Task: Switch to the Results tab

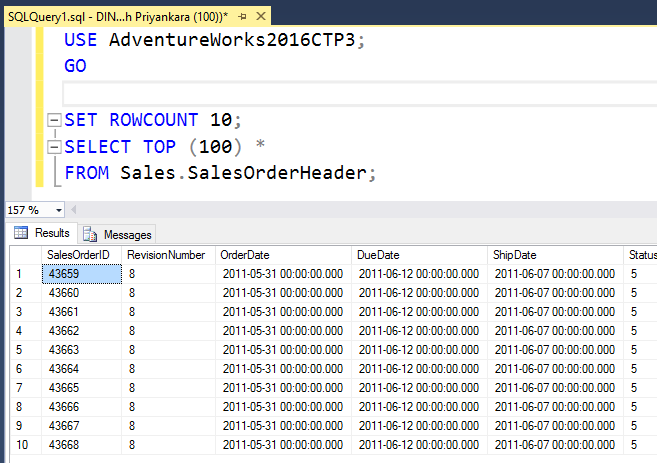Action: tap(43, 233)
